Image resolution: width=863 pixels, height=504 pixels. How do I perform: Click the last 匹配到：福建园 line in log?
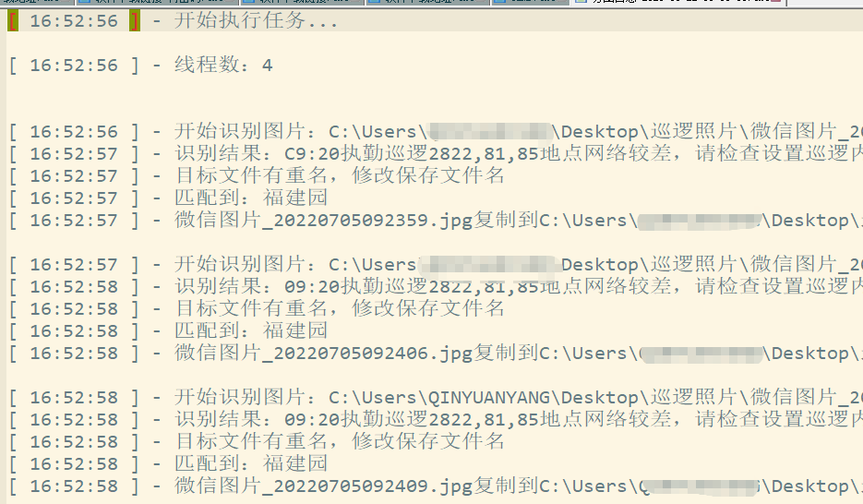point(251,464)
